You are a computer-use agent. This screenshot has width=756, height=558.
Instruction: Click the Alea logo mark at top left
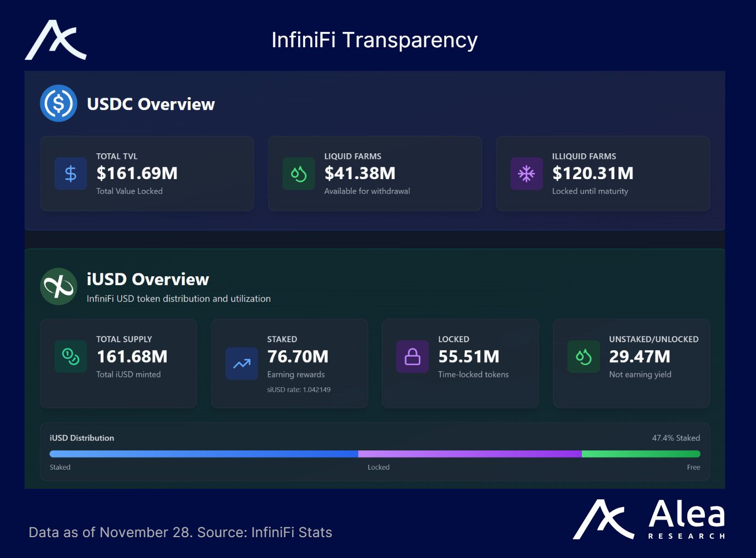pos(56,40)
